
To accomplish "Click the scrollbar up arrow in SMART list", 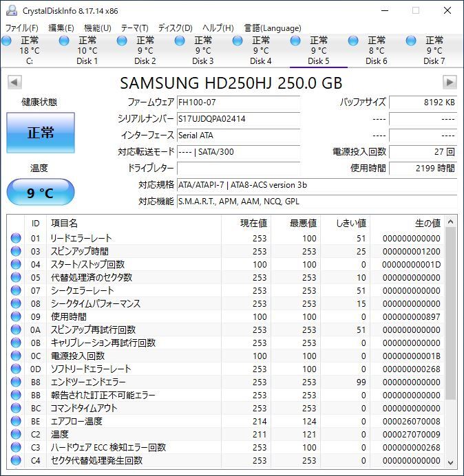I will (x=451, y=222).
